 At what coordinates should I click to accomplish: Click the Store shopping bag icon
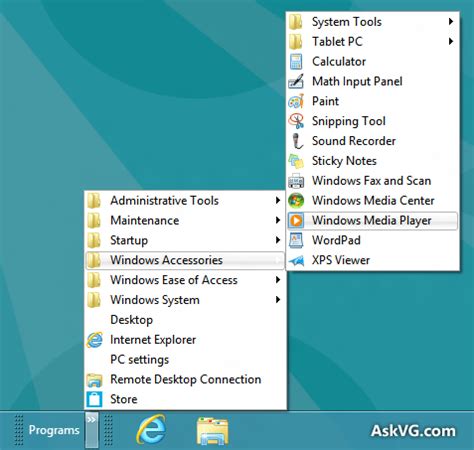[x=94, y=399]
